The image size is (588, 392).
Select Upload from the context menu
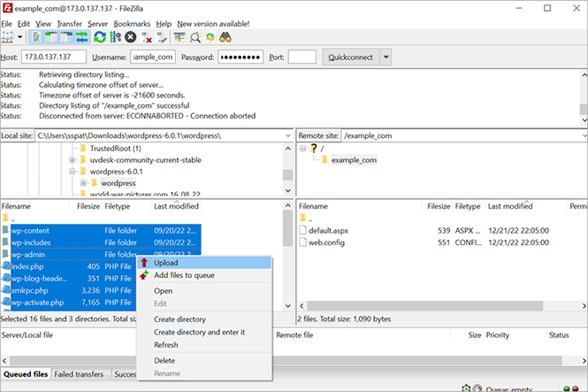click(165, 263)
